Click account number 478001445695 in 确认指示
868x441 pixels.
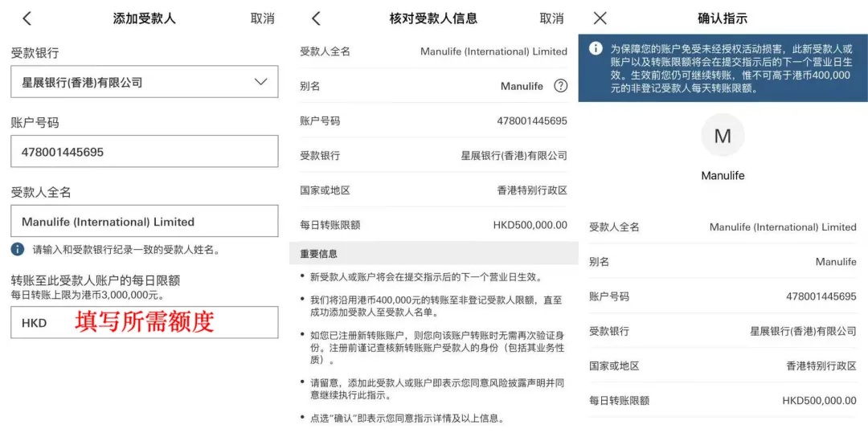pyautogui.click(x=821, y=296)
